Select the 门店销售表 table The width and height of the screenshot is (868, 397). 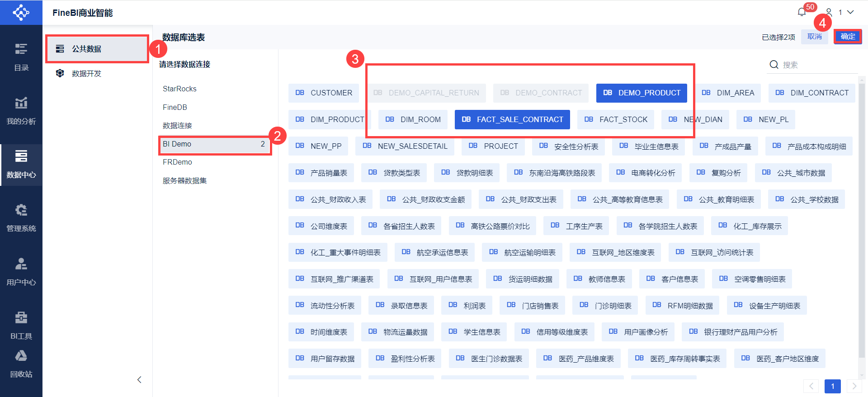(x=533, y=306)
